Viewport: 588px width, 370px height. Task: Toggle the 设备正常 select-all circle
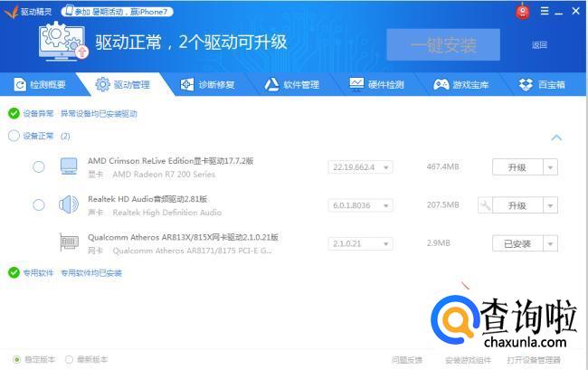(x=14, y=136)
